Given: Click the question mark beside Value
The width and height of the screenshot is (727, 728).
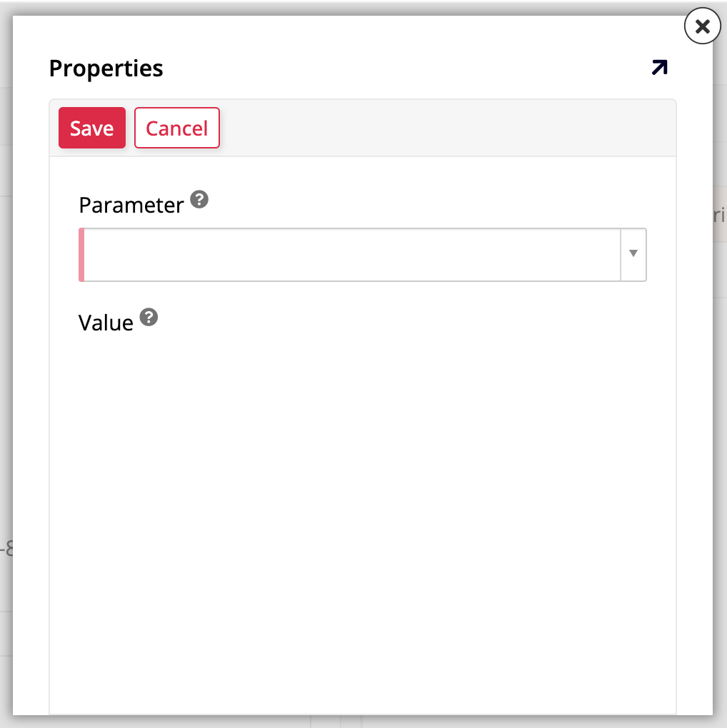Looking at the screenshot, I should [149, 318].
